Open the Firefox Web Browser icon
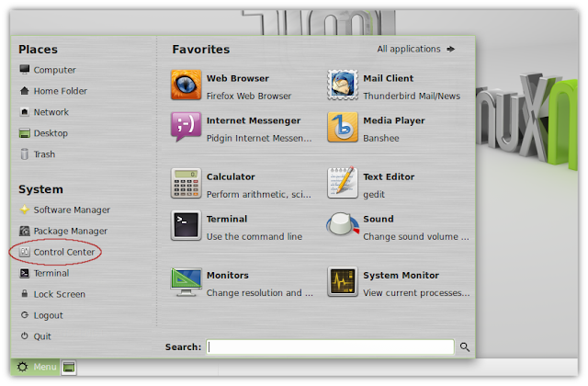 pos(187,85)
